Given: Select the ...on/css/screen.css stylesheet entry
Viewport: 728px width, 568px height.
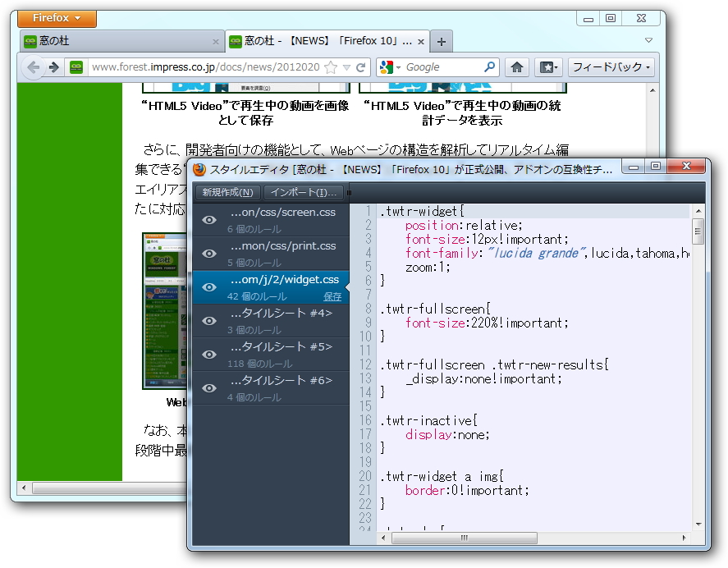Looking at the screenshot, I should click(271, 220).
